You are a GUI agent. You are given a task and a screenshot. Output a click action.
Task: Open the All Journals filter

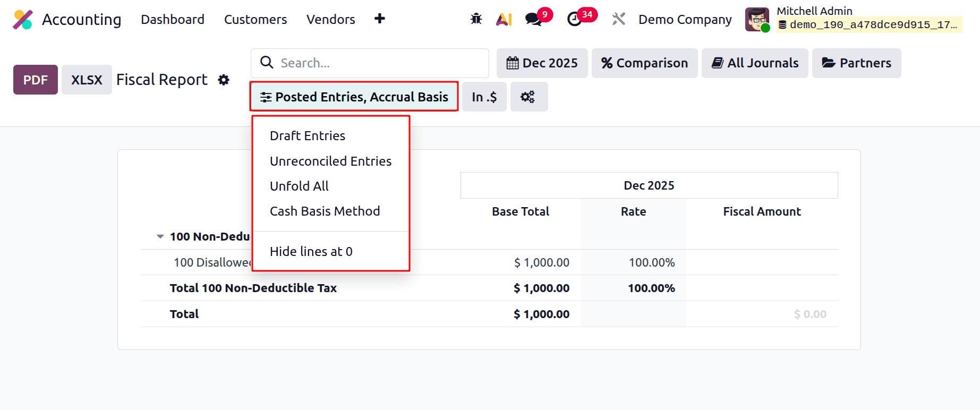tap(755, 63)
